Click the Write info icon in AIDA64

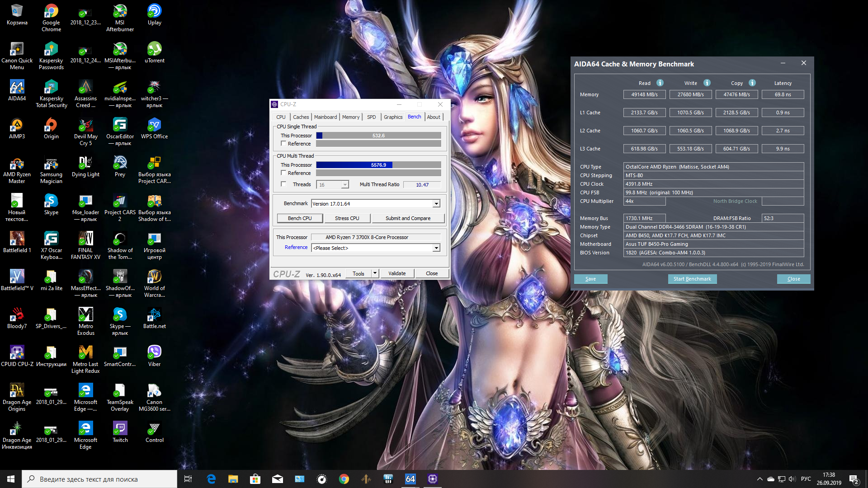(707, 83)
